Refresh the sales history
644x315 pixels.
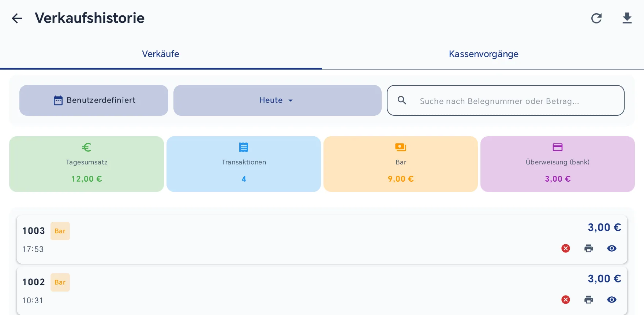click(596, 18)
